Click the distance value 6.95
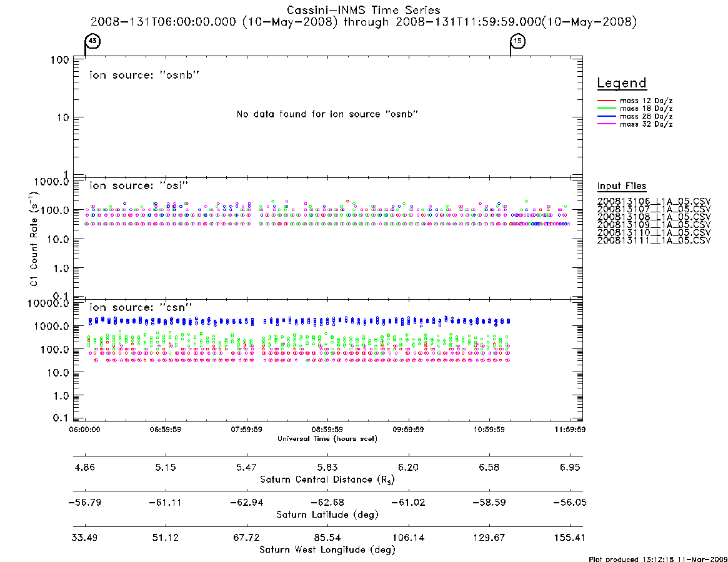This screenshot has width=728, height=562. coord(570,467)
